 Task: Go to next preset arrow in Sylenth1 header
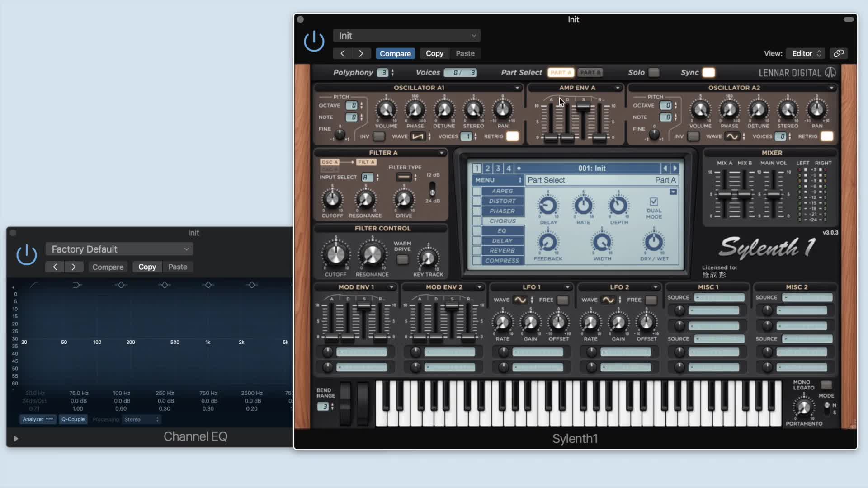point(361,53)
